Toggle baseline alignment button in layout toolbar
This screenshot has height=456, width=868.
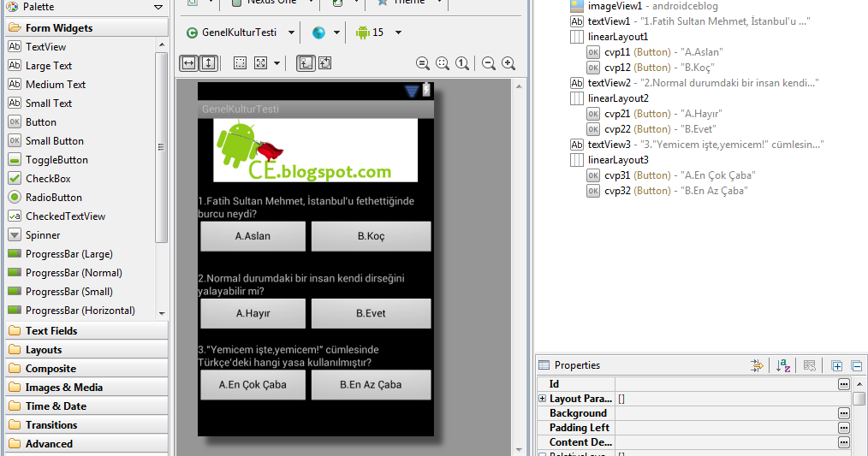click(x=306, y=63)
